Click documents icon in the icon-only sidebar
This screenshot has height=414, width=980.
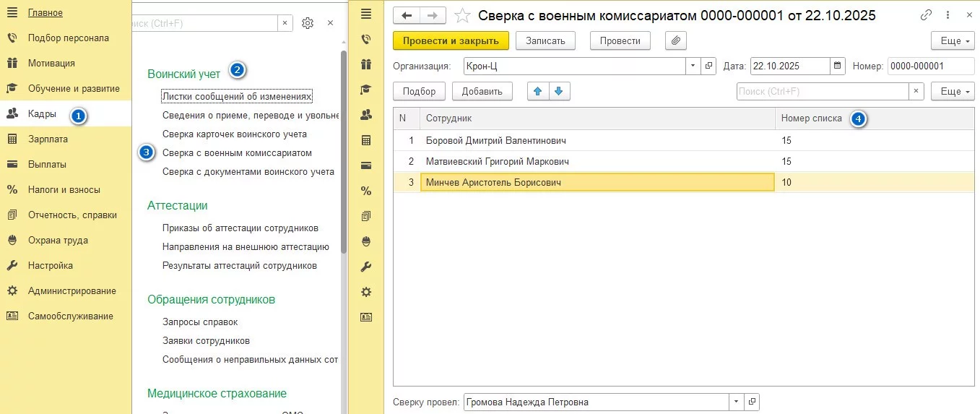click(x=366, y=215)
